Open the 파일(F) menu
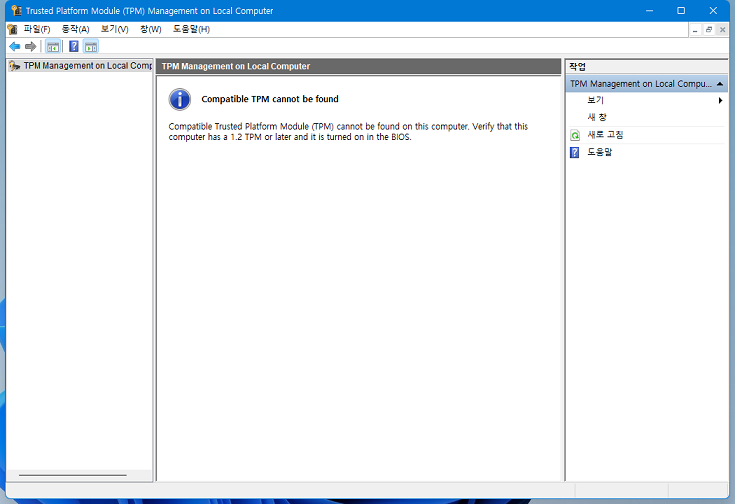The image size is (735, 504). pyautogui.click(x=37, y=29)
